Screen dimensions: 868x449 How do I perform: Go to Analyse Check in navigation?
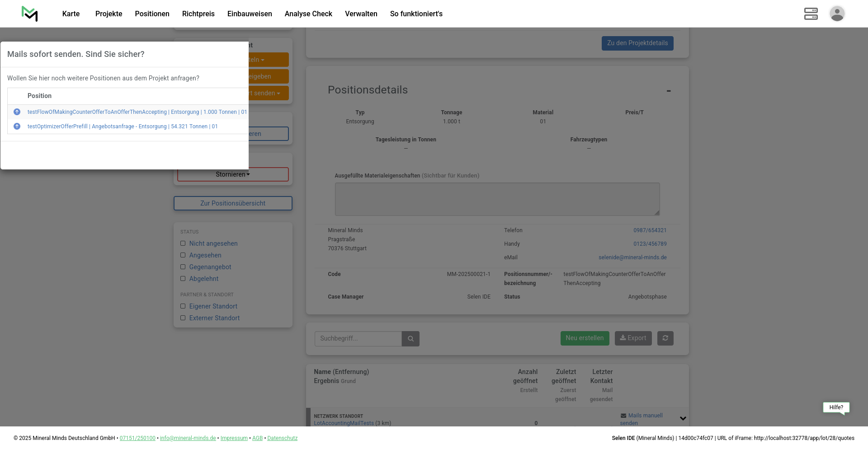(308, 14)
